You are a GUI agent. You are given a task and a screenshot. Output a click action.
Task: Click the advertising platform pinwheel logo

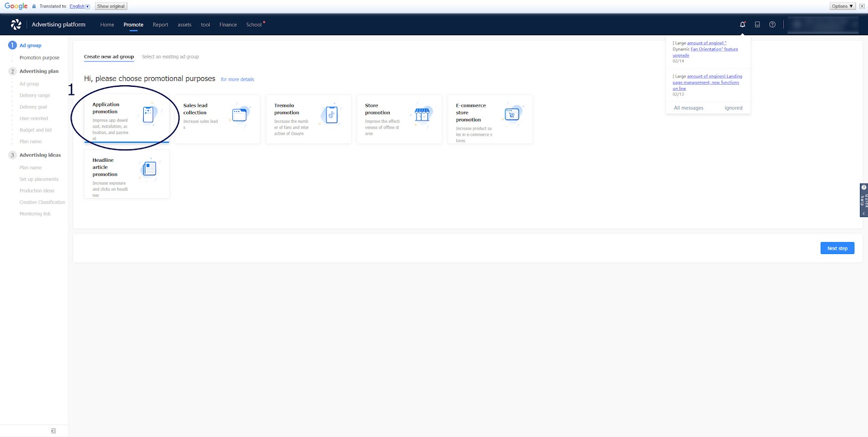coord(16,24)
